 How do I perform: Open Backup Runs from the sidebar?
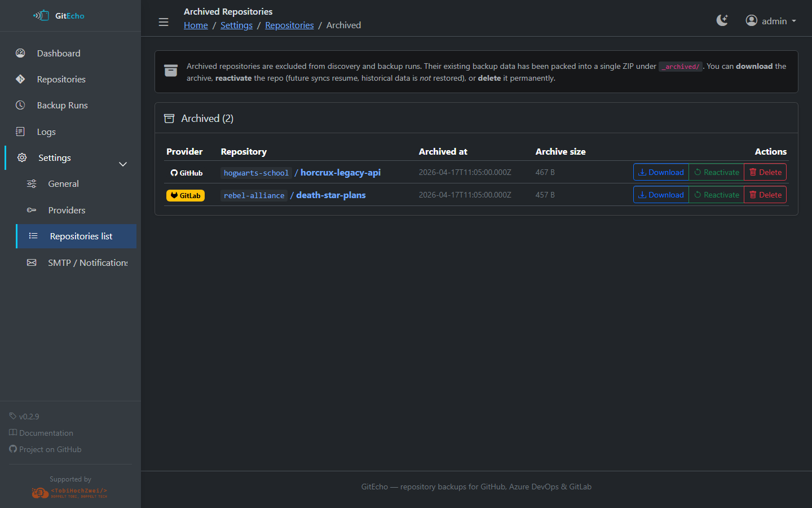coord(62,106)
